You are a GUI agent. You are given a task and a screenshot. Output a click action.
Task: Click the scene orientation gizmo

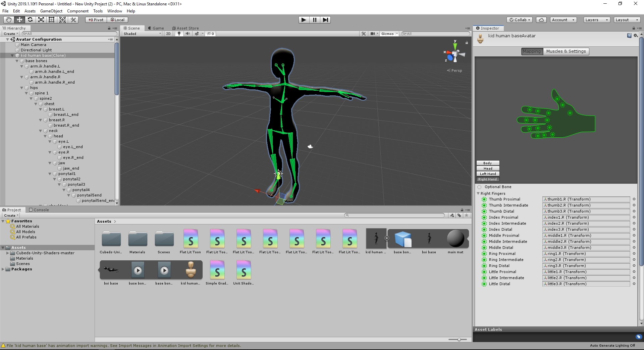point(454,54)
